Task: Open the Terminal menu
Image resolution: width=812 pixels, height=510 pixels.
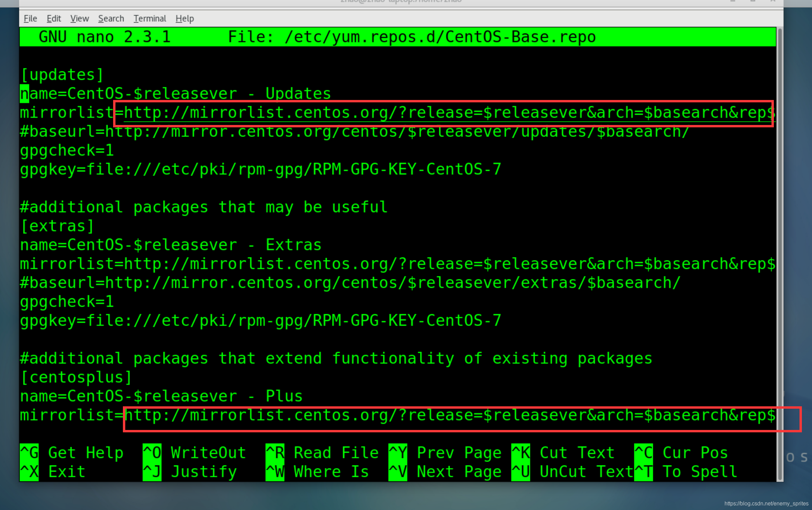Action: [x=150, y=19]
